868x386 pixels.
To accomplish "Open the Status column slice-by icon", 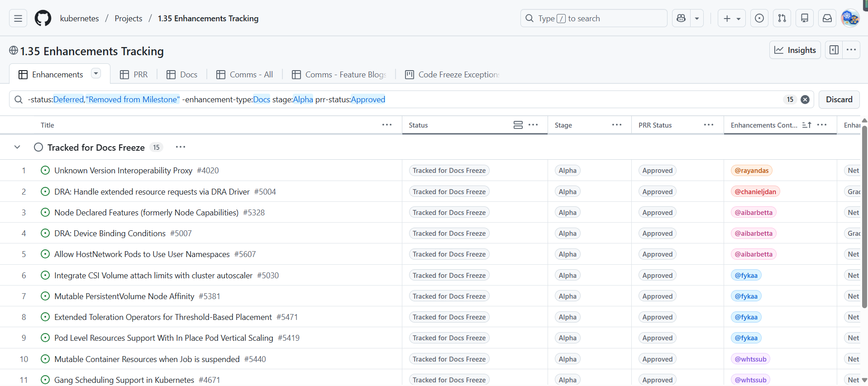I will (518, 125).
